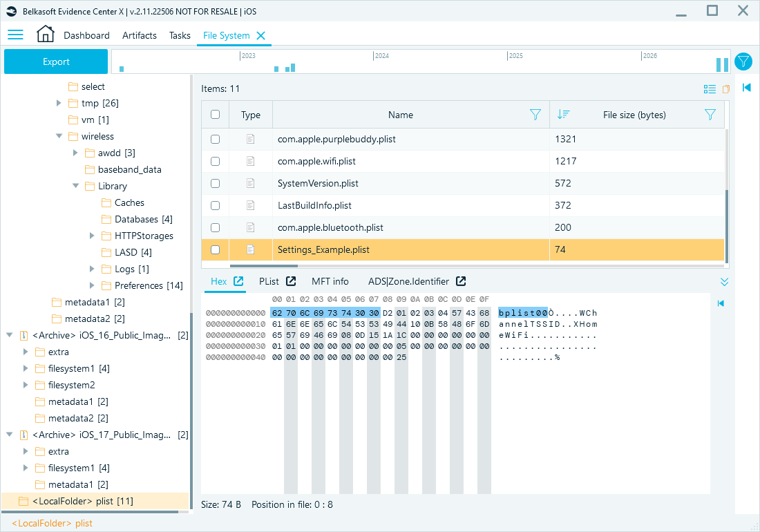Click hex byte D2 in first row
Image resolution: width=760 pixels, height=532 pixels.
tap(388, 313)
